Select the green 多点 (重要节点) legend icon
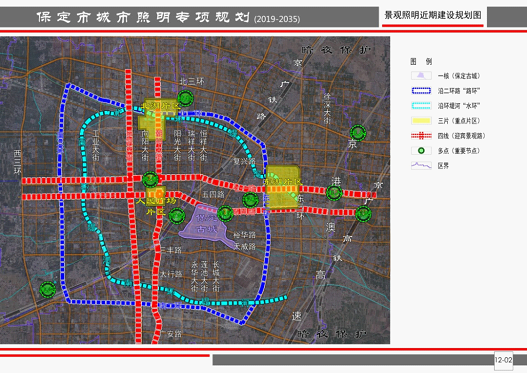Image resolution: width=527 pixels, height=373 pixels. click(421, 151)
